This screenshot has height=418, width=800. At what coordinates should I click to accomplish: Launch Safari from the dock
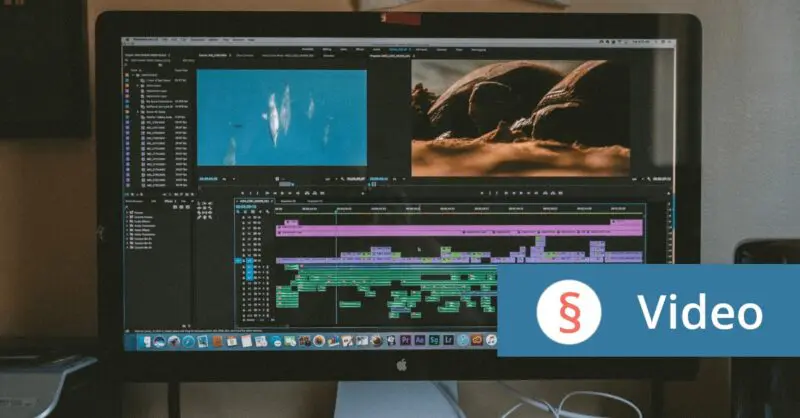click(188, 340)
